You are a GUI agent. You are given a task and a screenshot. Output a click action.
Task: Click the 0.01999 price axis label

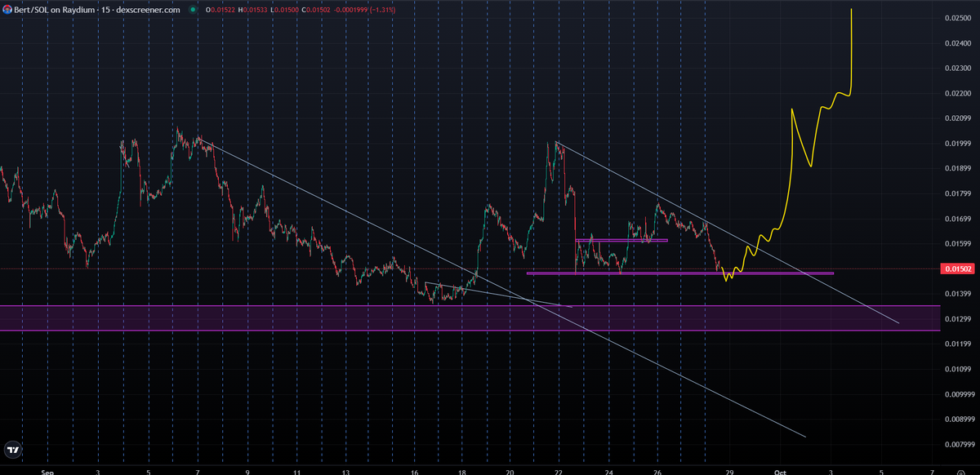(958, 144)
